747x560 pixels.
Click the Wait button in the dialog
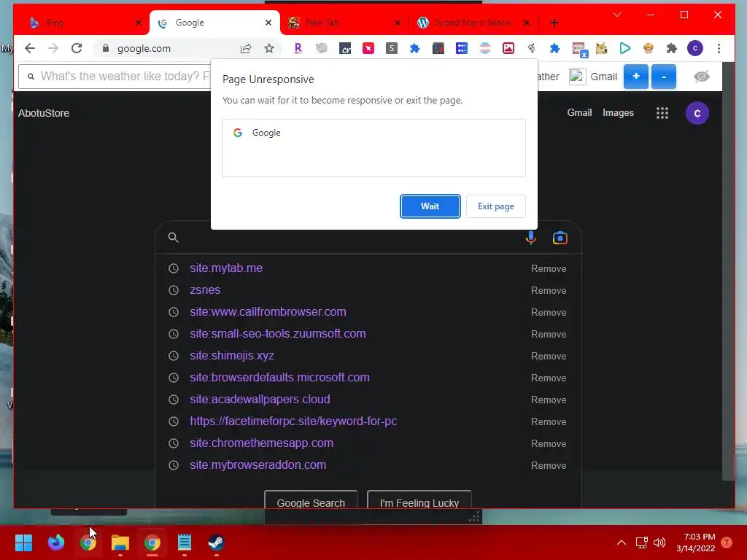click(x=430, y=206)
